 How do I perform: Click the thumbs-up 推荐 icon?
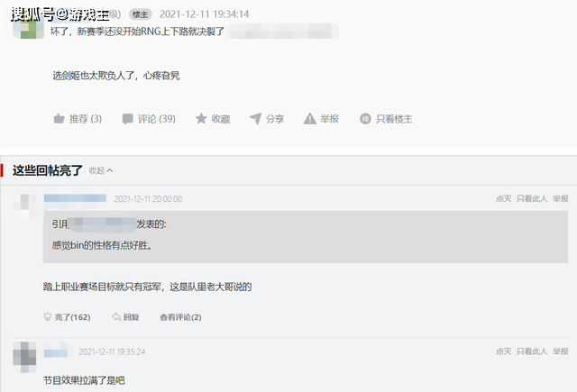pos(59,118)
